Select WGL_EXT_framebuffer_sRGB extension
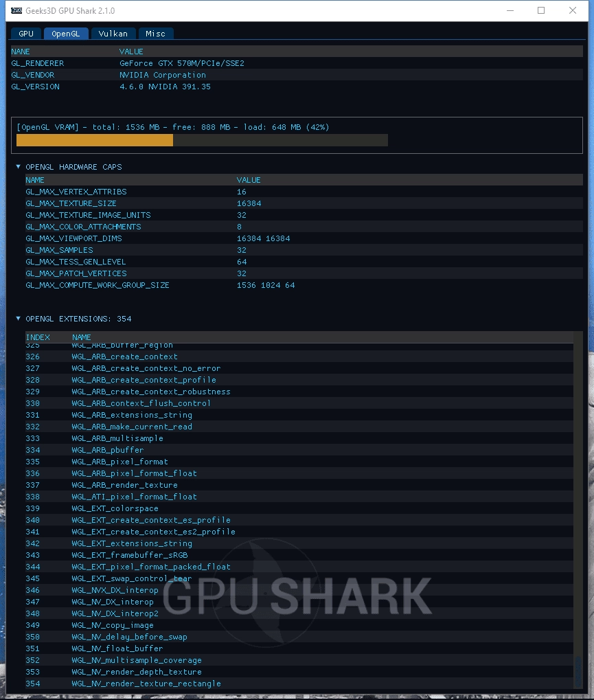594x700 pixels. pos(299,555)
